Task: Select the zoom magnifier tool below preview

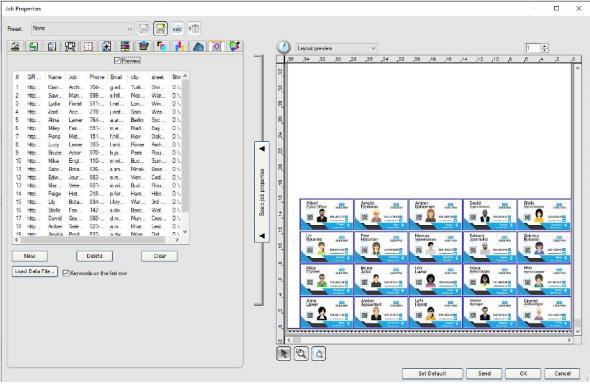Action: 301,354
